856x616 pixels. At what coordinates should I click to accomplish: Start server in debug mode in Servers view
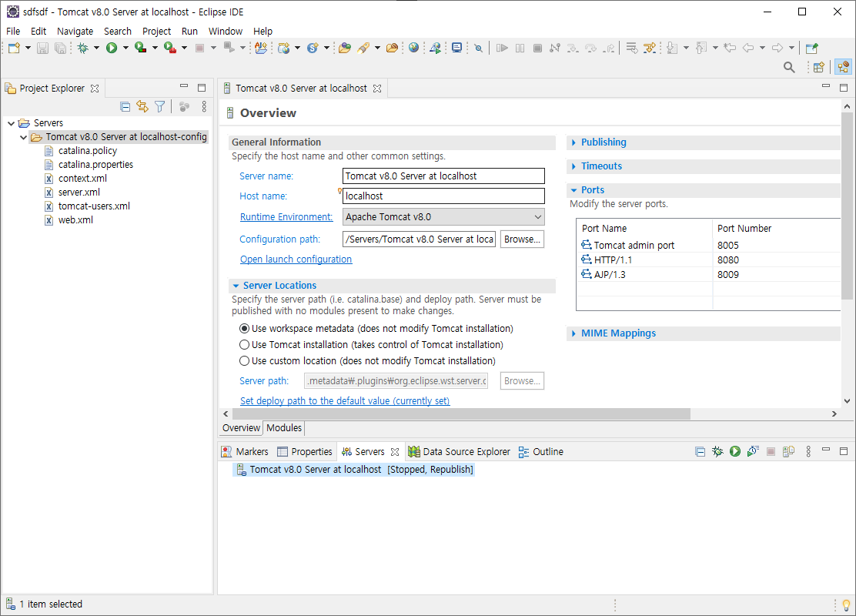717,451
